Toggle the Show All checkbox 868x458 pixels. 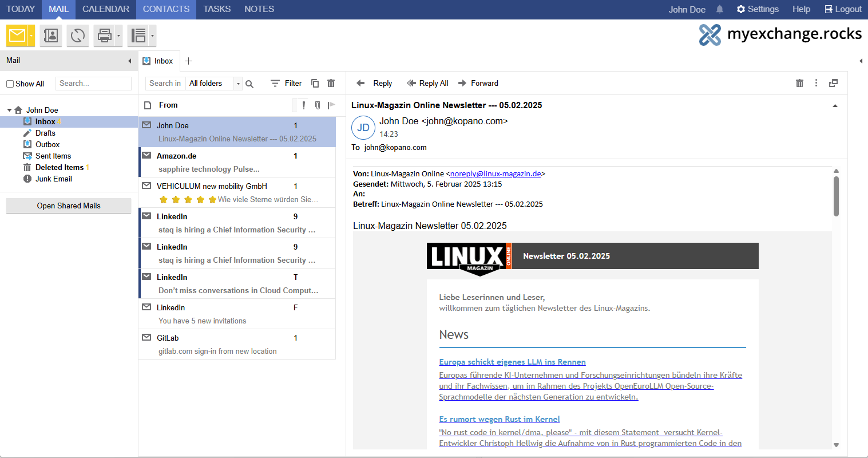10,84
